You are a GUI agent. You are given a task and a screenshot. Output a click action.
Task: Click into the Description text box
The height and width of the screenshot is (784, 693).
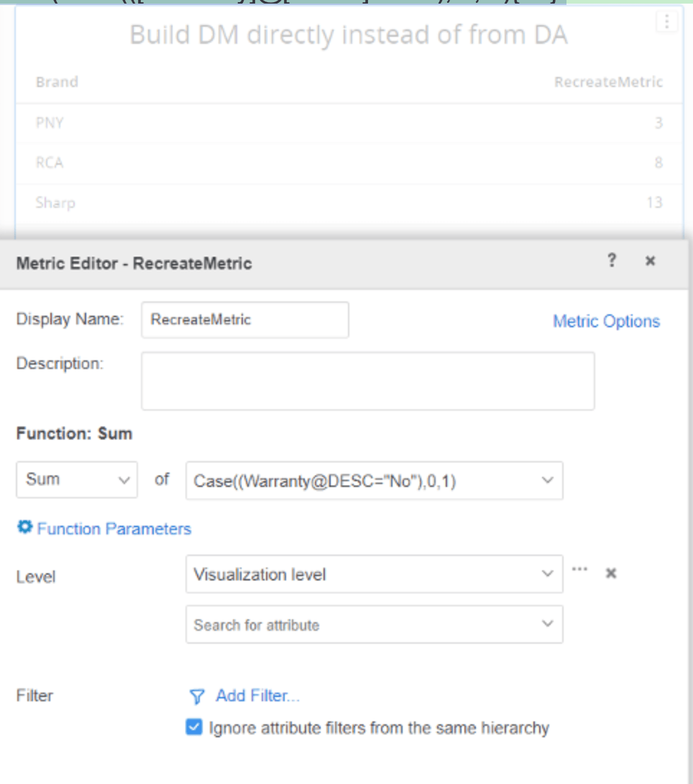(x=367, y=380)
